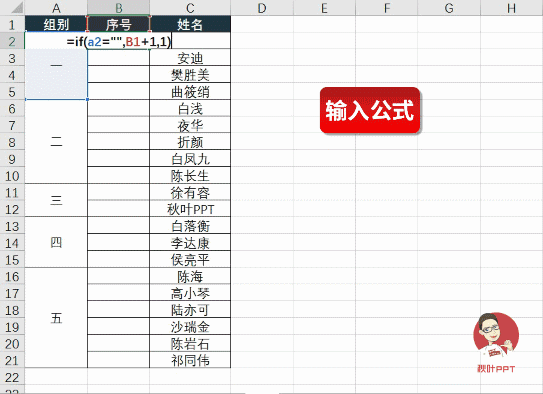543x394 pixels.
Task: Click the 序号 header cell
Action: 118,24
